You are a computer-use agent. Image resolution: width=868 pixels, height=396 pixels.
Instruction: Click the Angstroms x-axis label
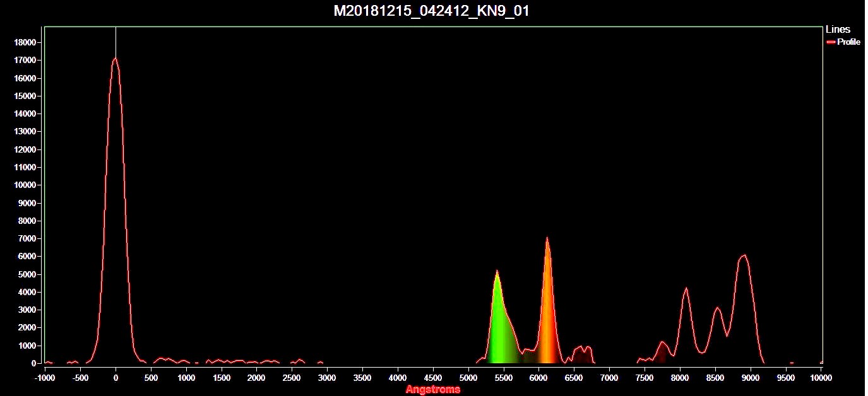tap(432, 389)
